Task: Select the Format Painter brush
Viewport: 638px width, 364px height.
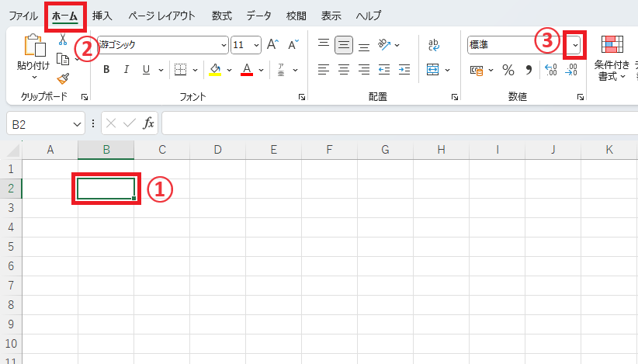Action: tap(63, 78)
